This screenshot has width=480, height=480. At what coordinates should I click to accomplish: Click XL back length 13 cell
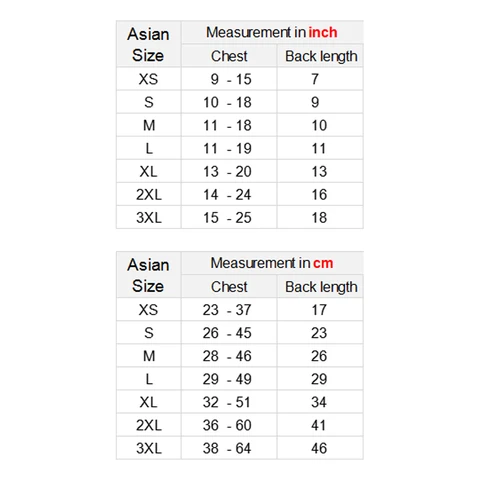click(320, 171)
